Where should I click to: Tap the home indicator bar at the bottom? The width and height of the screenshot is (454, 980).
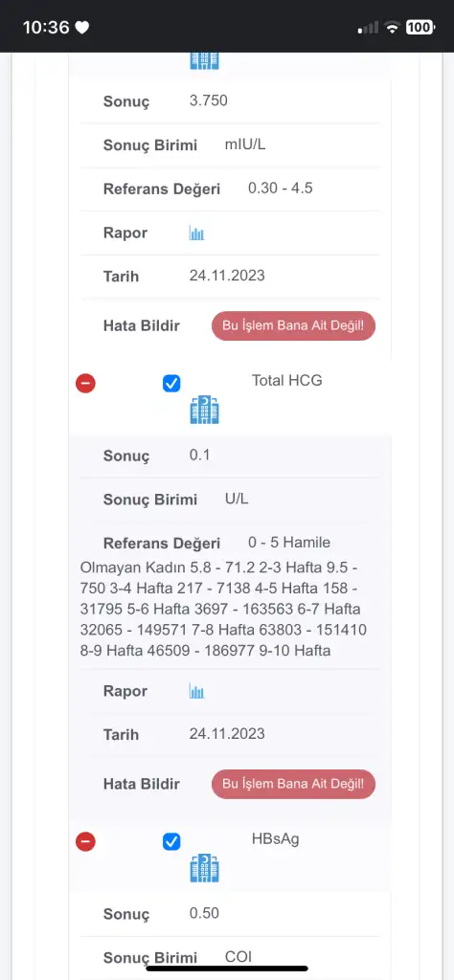click(227, 969)
